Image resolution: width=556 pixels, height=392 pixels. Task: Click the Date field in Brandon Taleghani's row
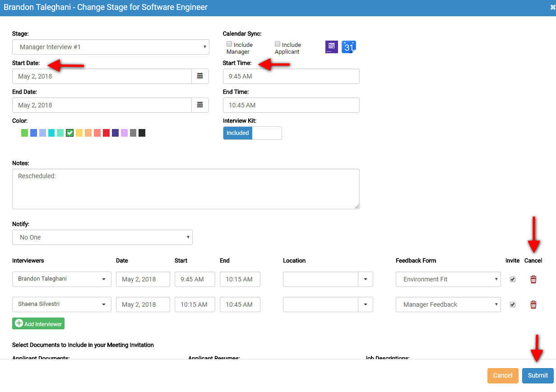(x=143, y=279)
